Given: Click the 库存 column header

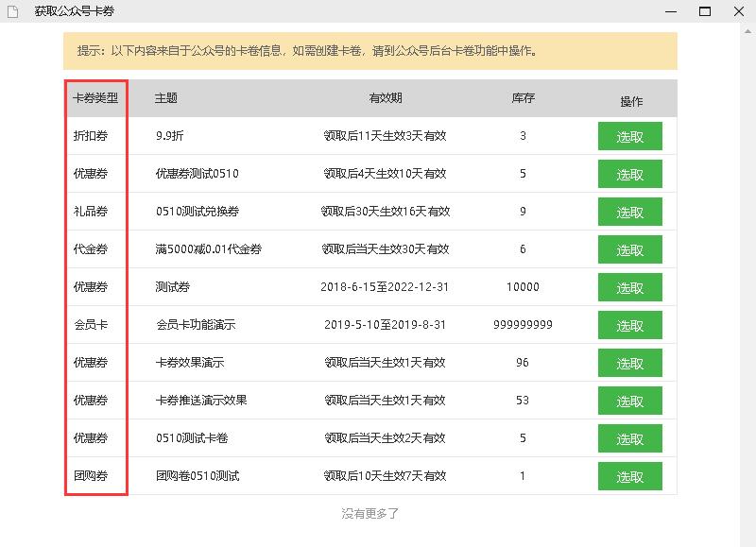Looking at the screenshot, I should (x=524, y=98).
